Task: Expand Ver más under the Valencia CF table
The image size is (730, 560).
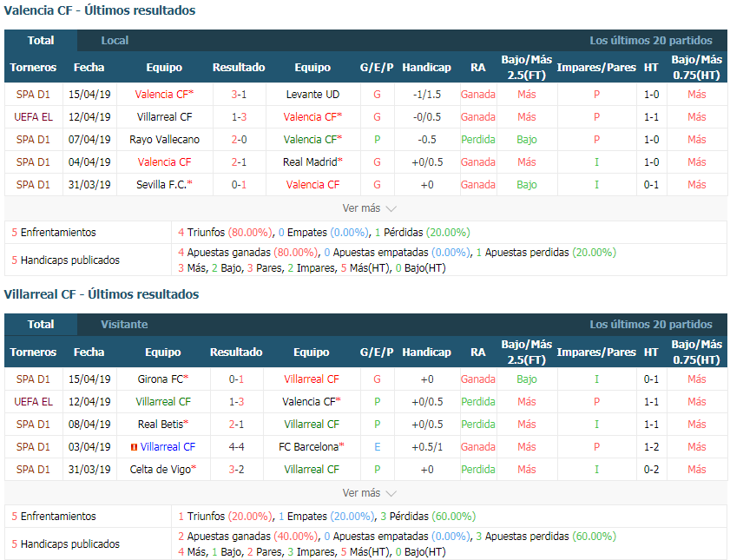Action: pos(369,208)
